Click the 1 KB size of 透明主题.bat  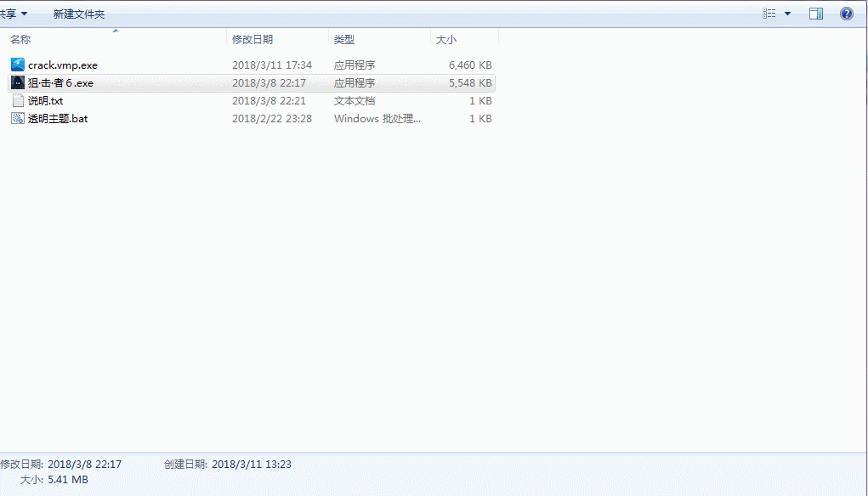pyautogui.click(x=480, y=118)
